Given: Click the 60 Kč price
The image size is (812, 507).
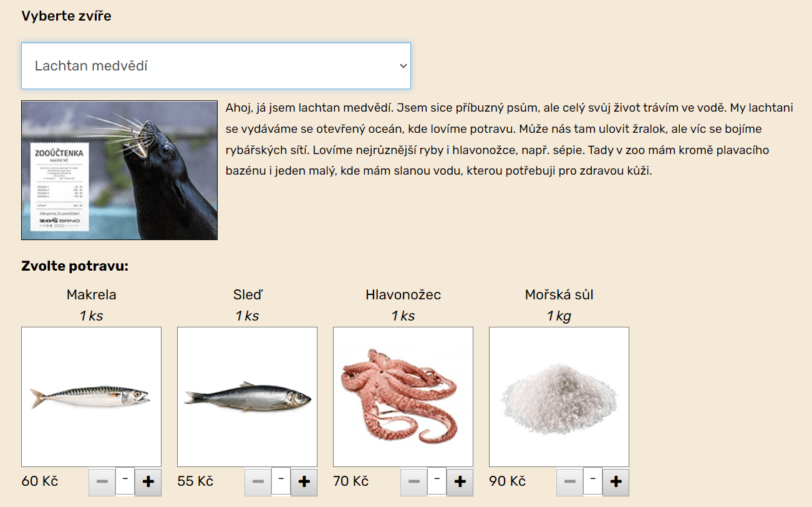Looking at the screenshot, I should click(x=40, y=481).
